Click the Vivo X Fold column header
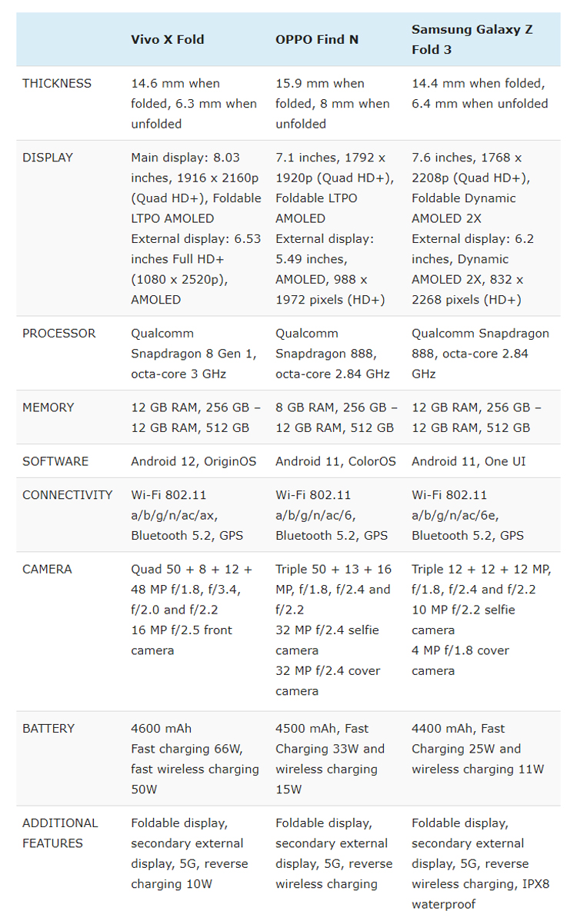577x924 pixels. (168, 39)
